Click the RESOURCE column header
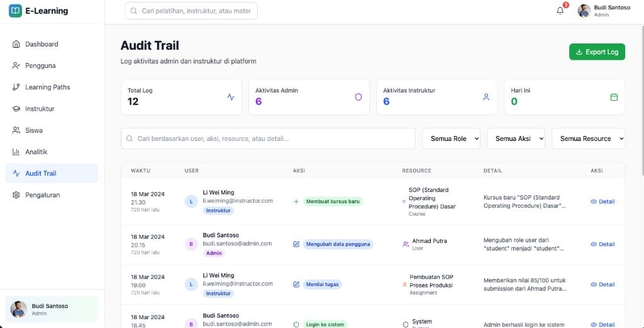The height and width of the screenshot is (328, 644). (x=416, y=171)
